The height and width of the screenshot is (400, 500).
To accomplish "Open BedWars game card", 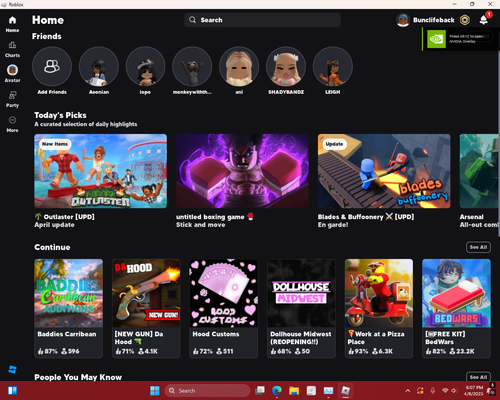I will click(x=456, y=308).
